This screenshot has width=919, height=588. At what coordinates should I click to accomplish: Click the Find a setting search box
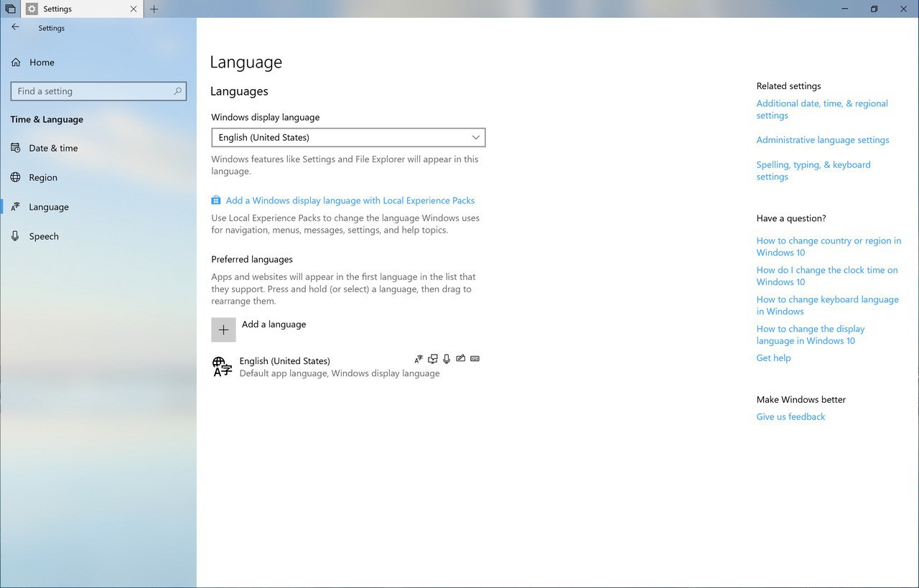(x=98, y=91)
